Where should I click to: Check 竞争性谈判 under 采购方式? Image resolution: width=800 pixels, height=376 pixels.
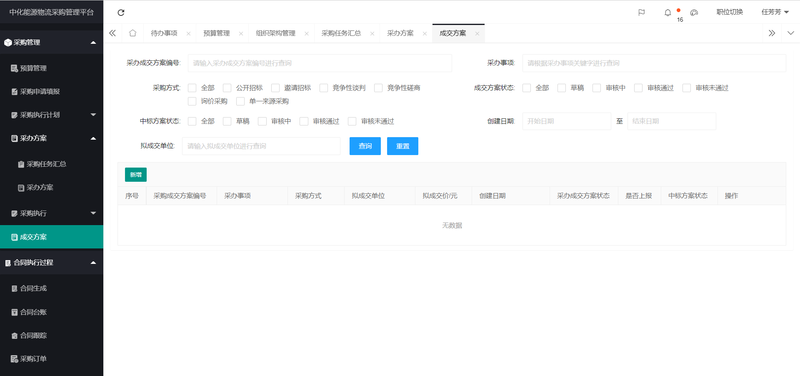coord(323,88)
